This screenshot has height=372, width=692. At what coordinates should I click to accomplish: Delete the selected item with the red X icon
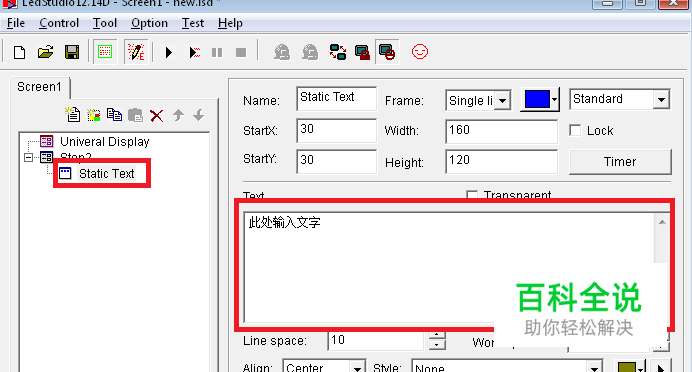coord(157,116)
